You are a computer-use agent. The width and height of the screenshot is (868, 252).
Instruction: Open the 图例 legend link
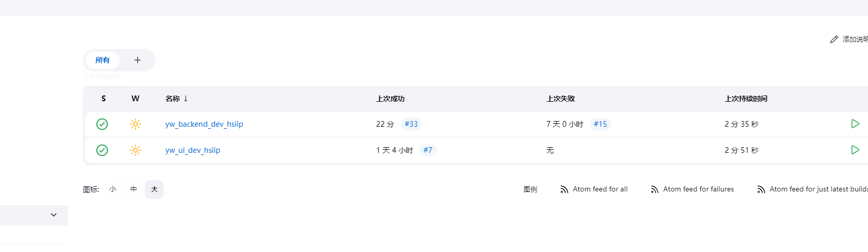click(530, 189)
